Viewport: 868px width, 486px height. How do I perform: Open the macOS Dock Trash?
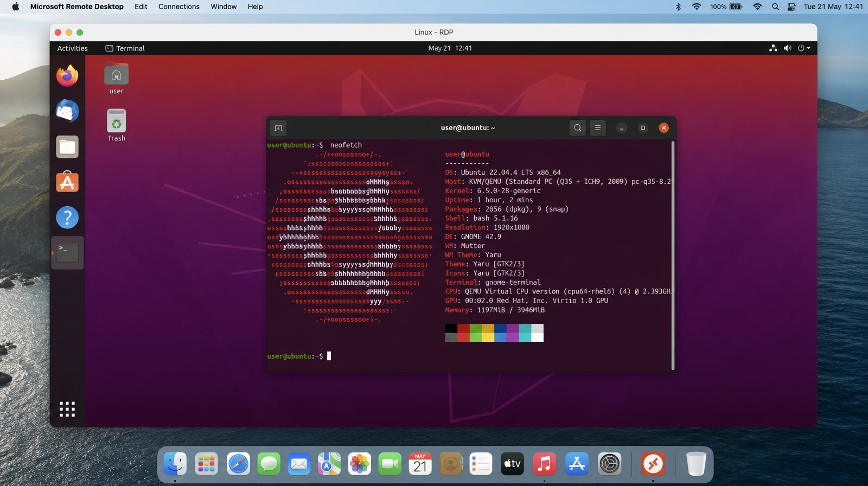[696, 464]
